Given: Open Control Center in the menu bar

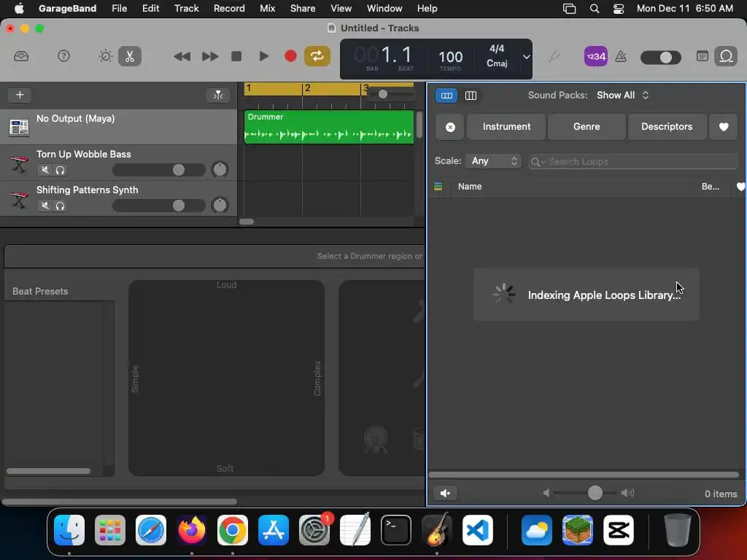Looking at the screenshot, I should 619,8.
